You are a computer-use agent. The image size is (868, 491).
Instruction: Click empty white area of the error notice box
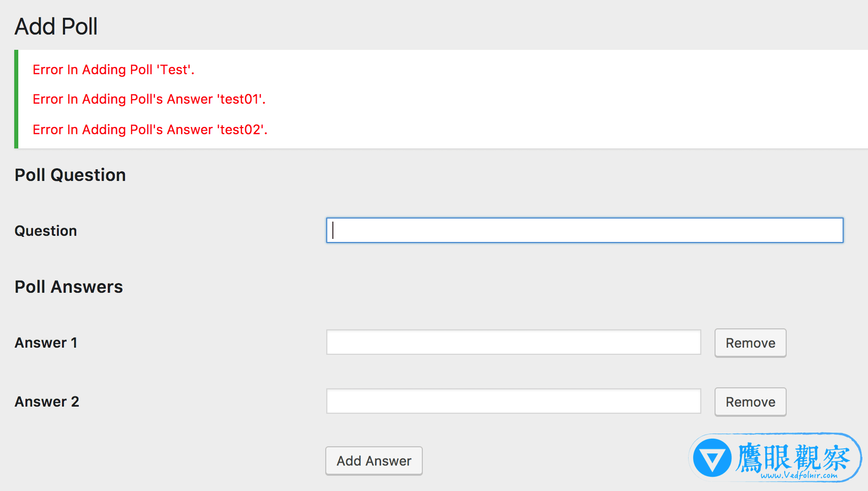click(x=559, y=99)
